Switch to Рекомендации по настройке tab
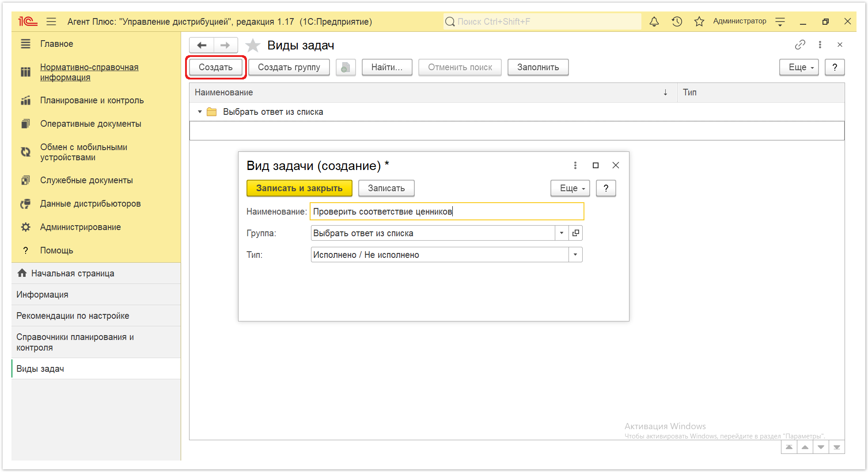The height and width of the screenshot is (472, 868). click(96, 316)
